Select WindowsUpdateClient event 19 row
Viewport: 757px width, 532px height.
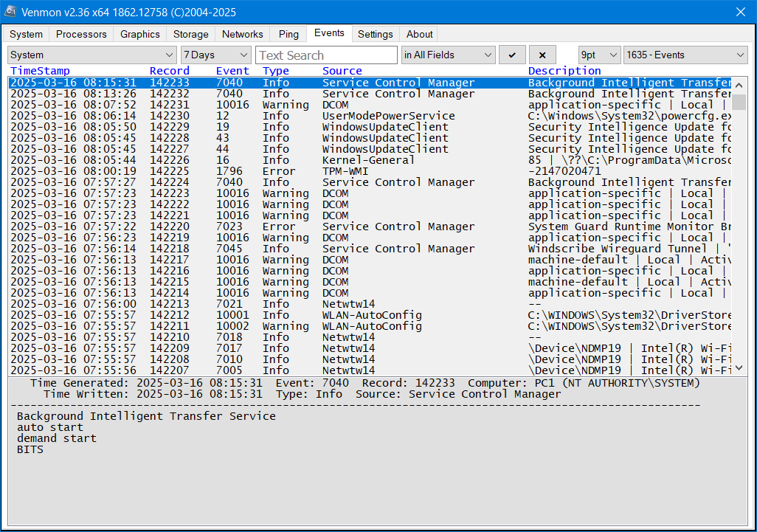click(370, 127)
